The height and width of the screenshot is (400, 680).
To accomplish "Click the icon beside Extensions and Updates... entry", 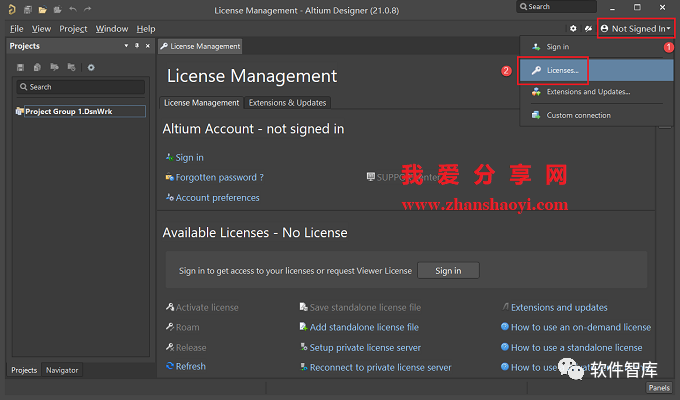I will pyautogui.click(x=536, y=92).
